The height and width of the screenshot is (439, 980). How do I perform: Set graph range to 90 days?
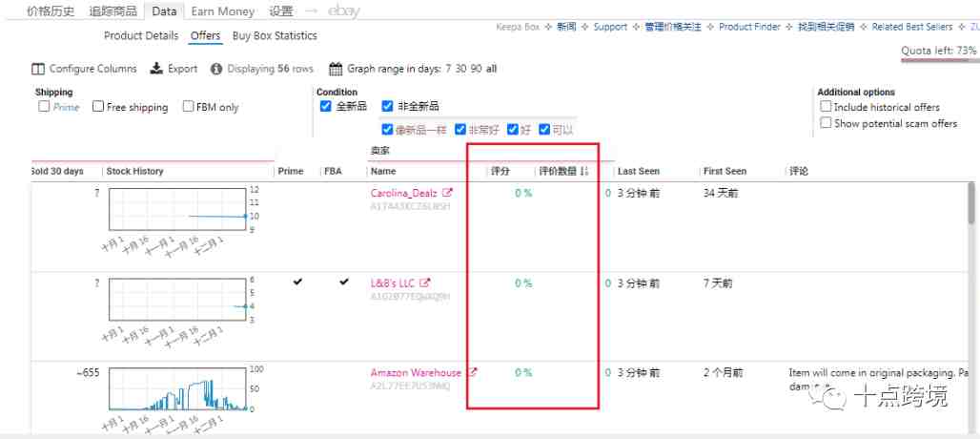pos(477,69)
